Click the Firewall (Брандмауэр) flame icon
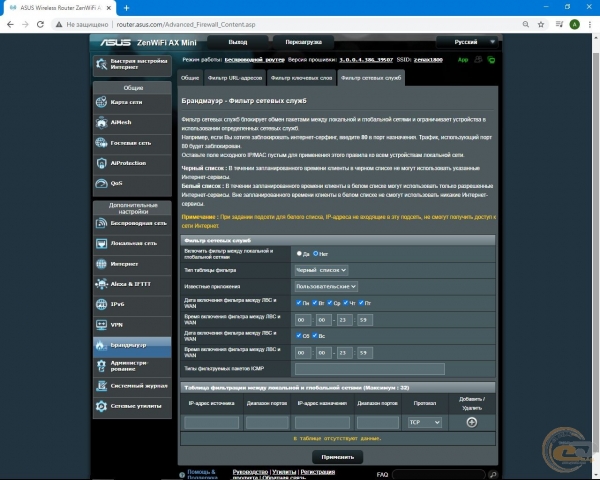 pyautogui.click(x=101, y=345)
